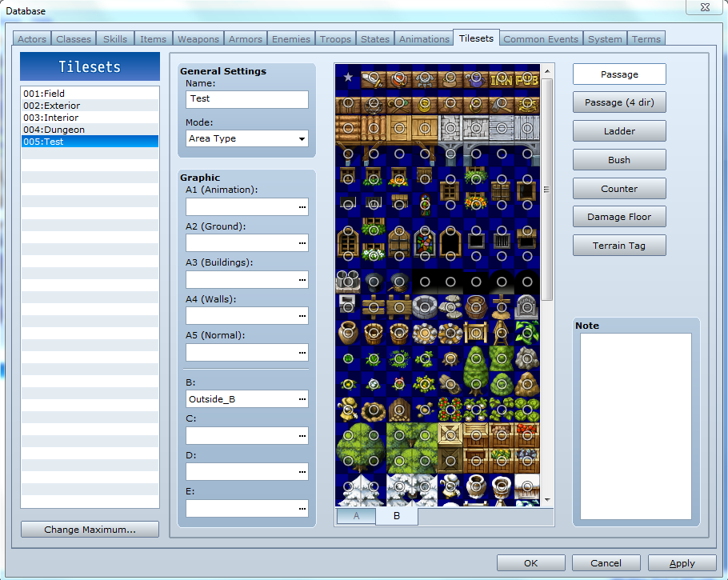Viewport: 728px width, 580px height.
Task: Select the INN sign tile
Action: (500, 78)
